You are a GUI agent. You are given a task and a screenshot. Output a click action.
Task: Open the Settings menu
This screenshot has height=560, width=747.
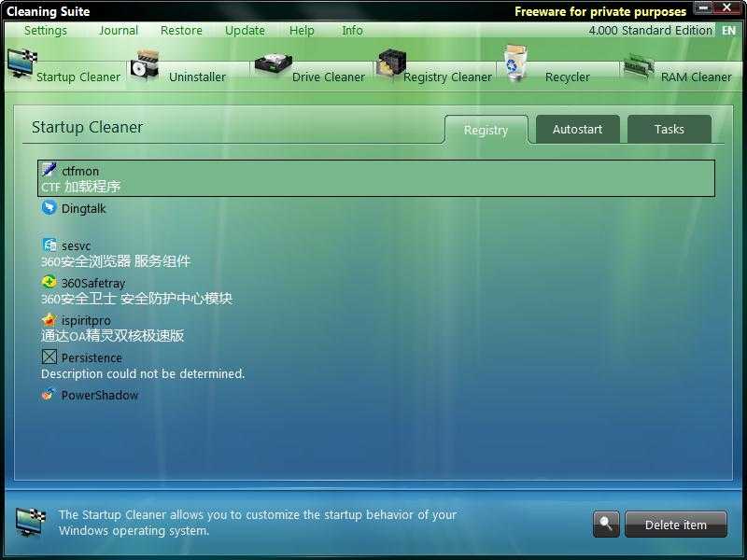point(45,30)
